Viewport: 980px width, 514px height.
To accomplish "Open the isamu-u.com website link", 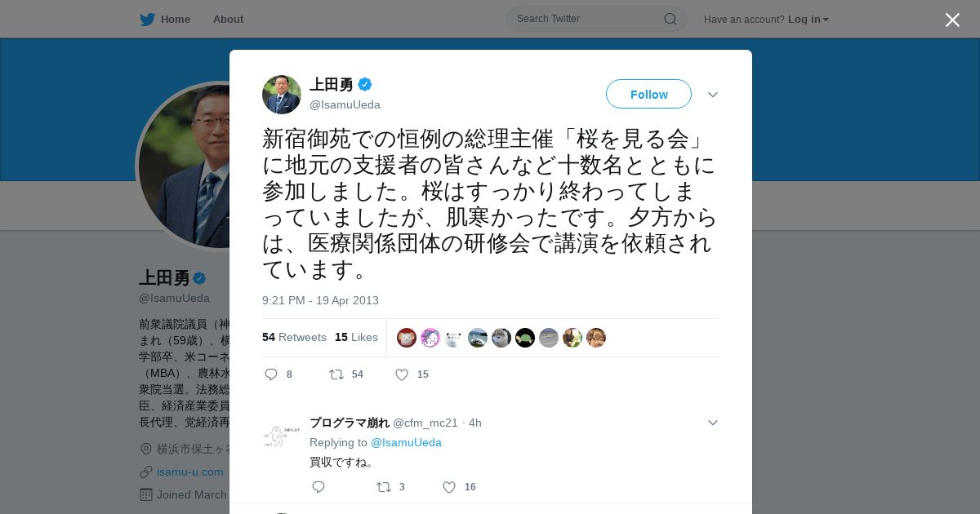I will (x=190, y=472).
